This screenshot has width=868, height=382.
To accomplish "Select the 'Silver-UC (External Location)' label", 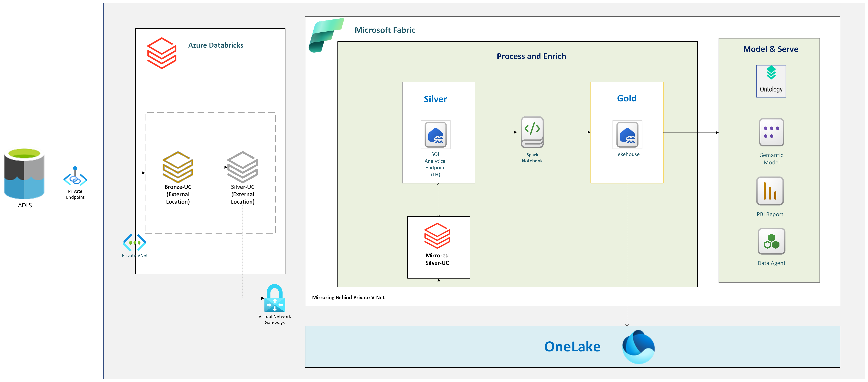I will (243, 194).
